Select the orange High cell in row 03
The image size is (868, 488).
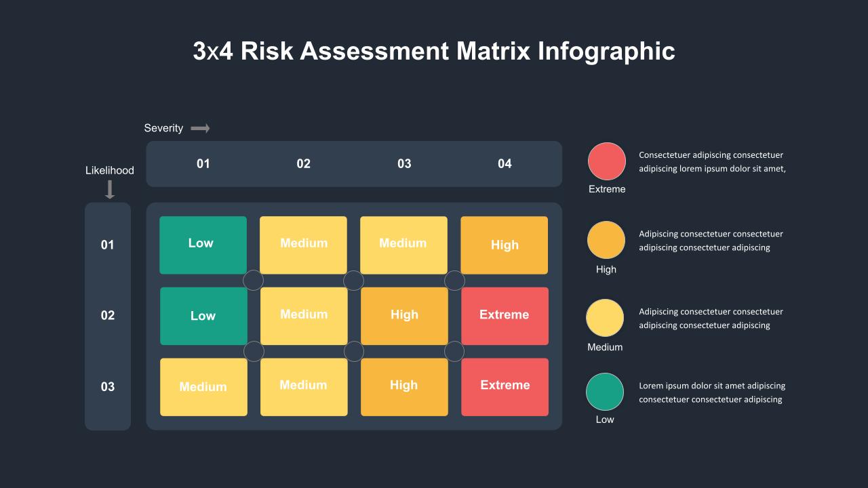pyautogui.click(x=404, y=386)
